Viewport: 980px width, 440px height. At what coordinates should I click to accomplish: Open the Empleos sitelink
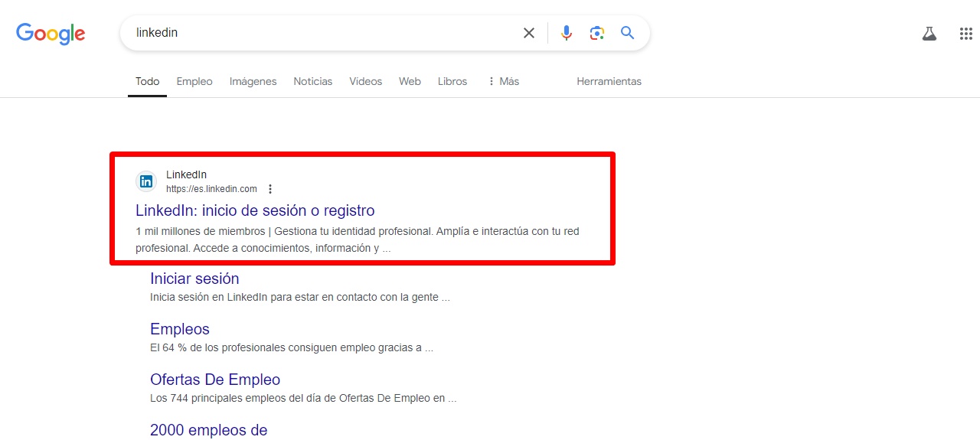point(180,329)
